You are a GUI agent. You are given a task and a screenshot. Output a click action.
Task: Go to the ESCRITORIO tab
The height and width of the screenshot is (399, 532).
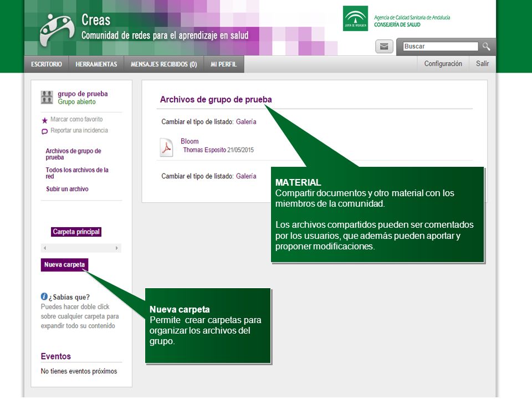pyautogui.click(x=47, y=64)
